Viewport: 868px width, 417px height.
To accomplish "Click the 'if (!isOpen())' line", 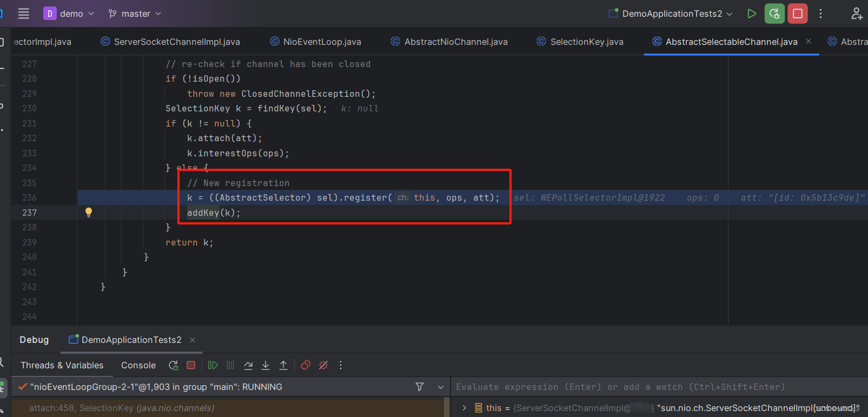I will (203, 78).
